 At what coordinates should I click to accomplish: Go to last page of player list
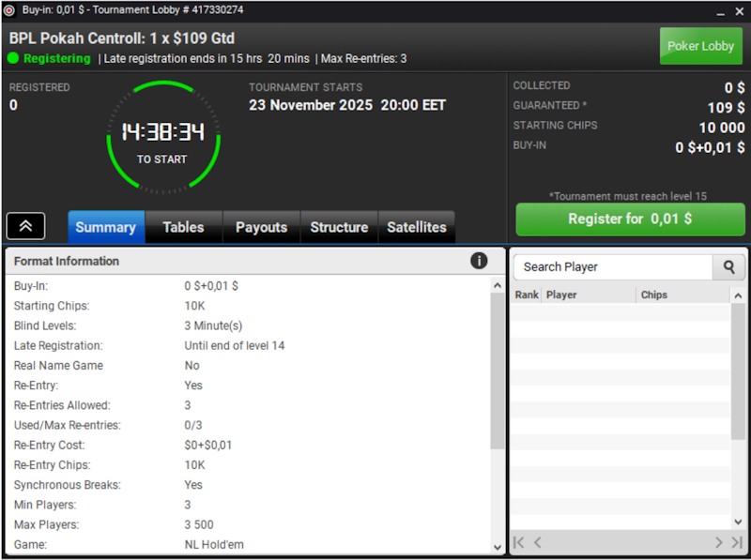tap(737, 542)
